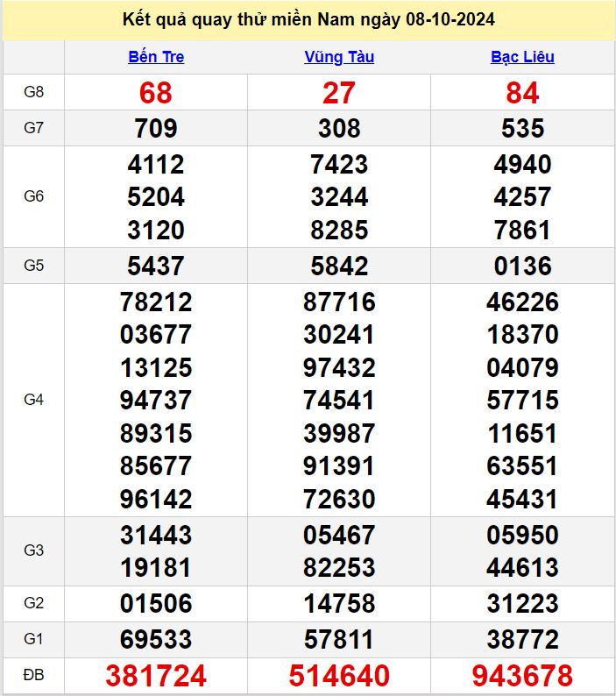Click Bạc Liêu G8 number 84
This screenshot has width=616, height=696.
(x=522, y=93)
